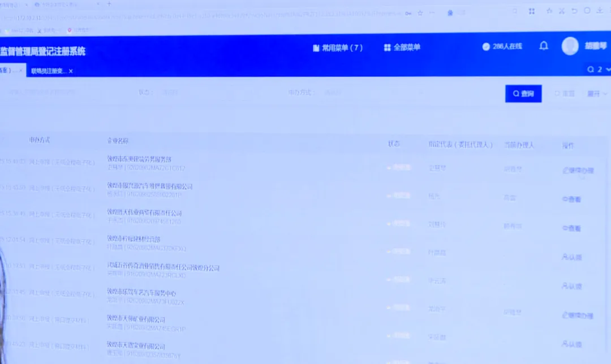The image size is (611, 364).
Task: Open the 常用菜单 (7) menu
Action: (338, 48)
